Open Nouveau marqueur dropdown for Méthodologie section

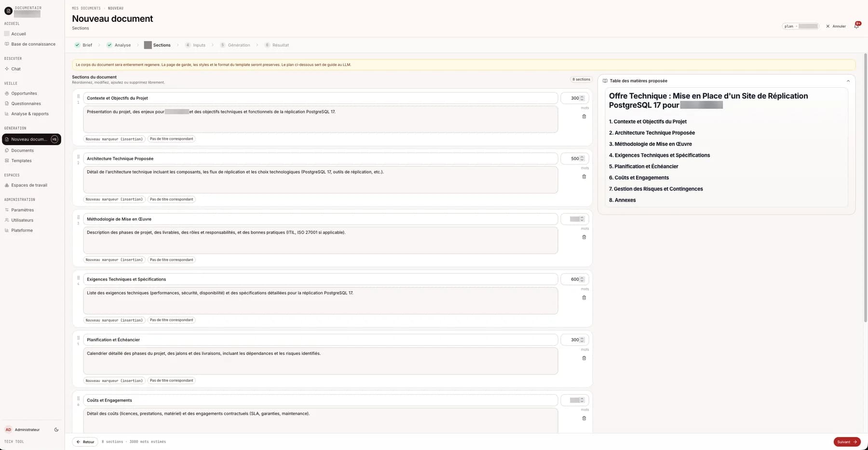tap(114, 259)
